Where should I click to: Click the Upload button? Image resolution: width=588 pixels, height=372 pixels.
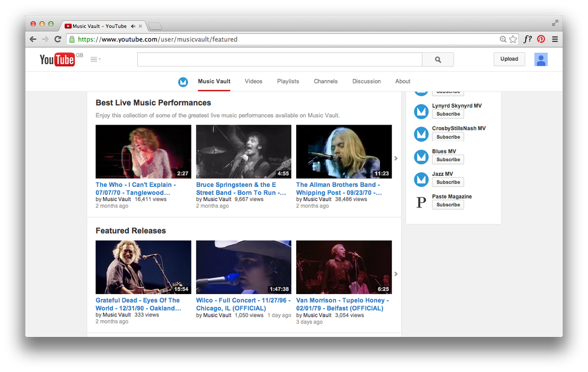tap(509, 59)
